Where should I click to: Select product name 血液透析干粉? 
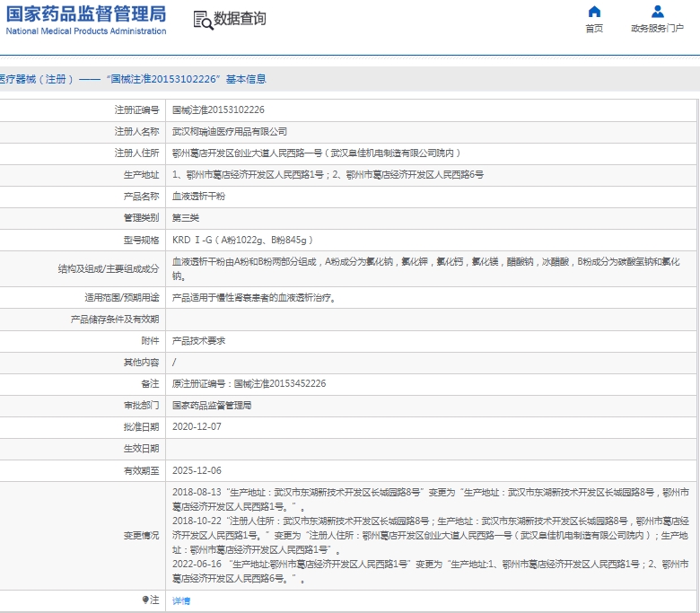[x=198, y=196]
